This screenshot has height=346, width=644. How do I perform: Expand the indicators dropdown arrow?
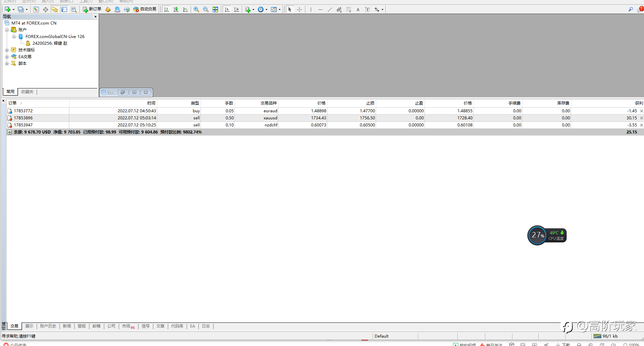tap(253, 9)
